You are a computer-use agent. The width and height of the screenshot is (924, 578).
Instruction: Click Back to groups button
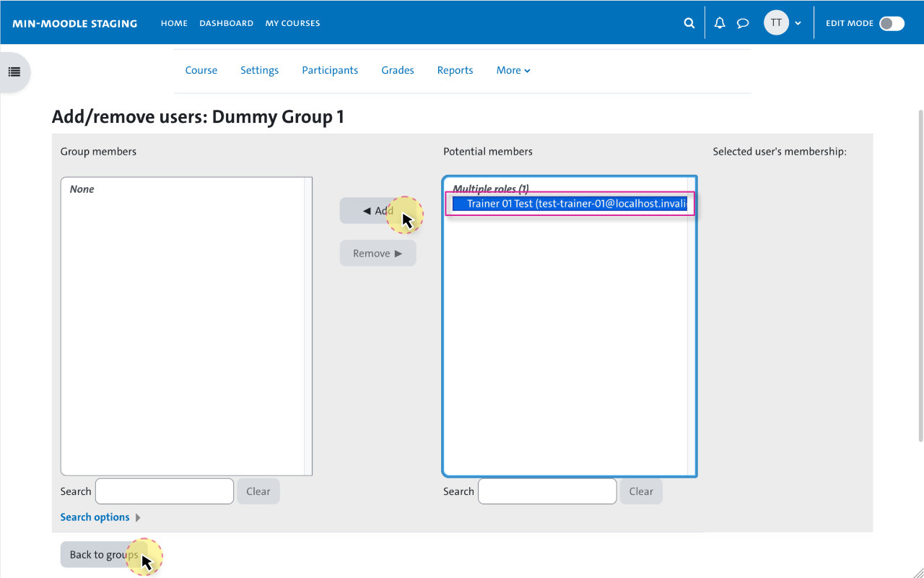(x=104, y=555)
